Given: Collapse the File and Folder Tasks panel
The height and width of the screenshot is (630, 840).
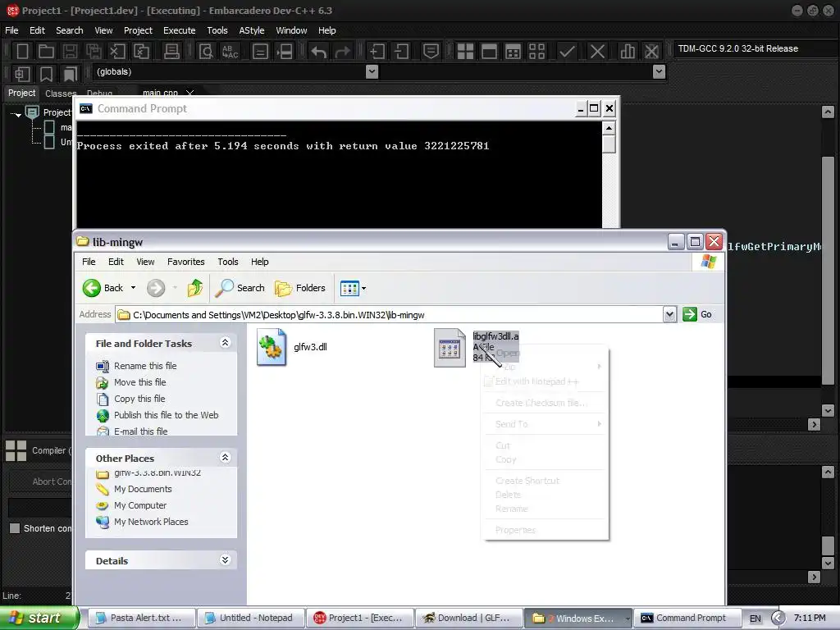Looking at the screenshot, I should tap(225, 343).
